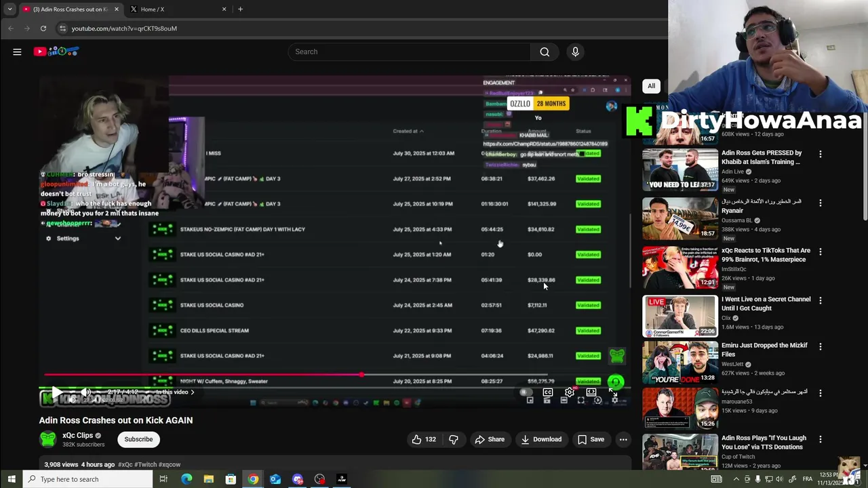Open Task View on the taskbar
Viewport: 868px width, 488px height.
(x=163, y=479)
